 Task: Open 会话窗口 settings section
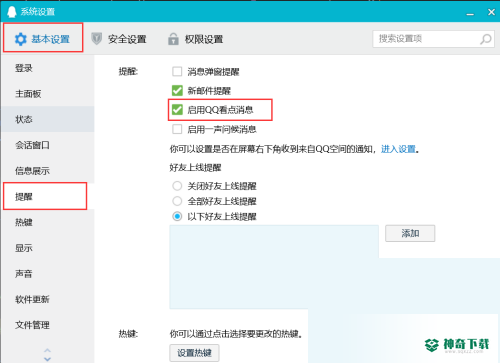click(47, 145)
